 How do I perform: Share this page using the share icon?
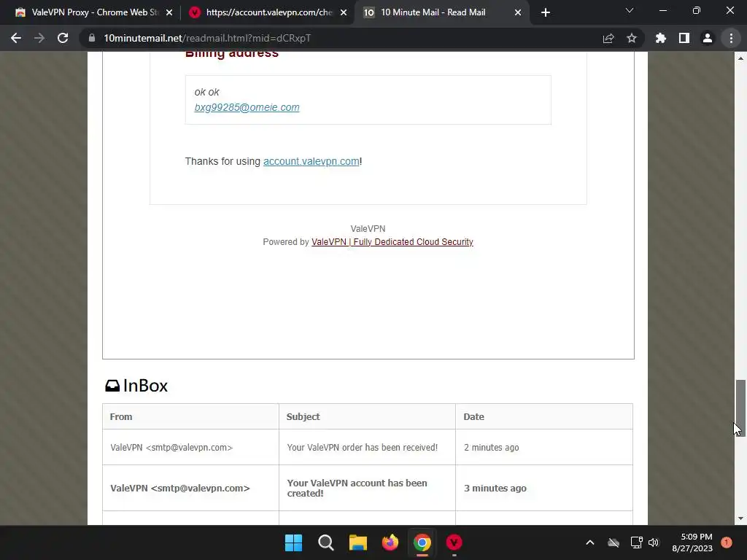(x=608, y=38)
